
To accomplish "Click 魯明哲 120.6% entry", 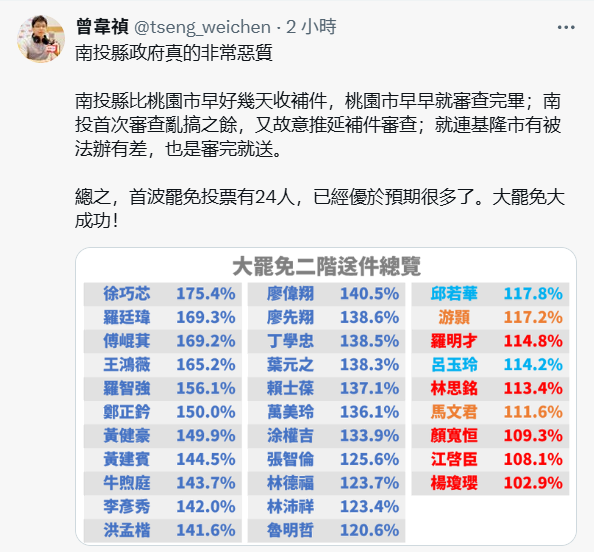I will click(326, 530).
